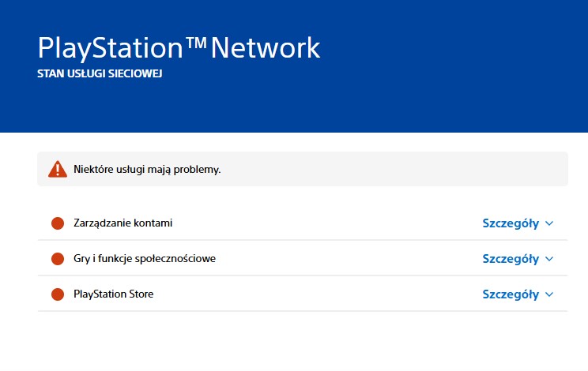Viewport: 588px width, 371px height.
Task: Select the Zarządzanie kontami service label
Action: 122,223
